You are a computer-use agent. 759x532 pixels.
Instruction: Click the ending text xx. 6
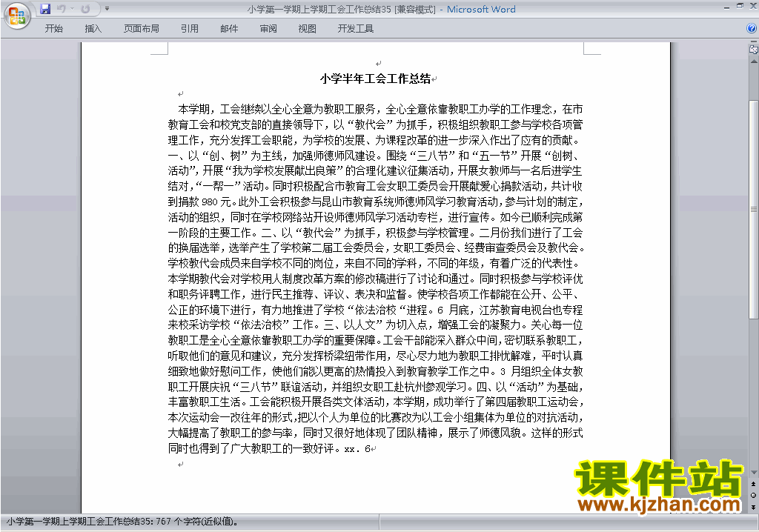[357, 449]
